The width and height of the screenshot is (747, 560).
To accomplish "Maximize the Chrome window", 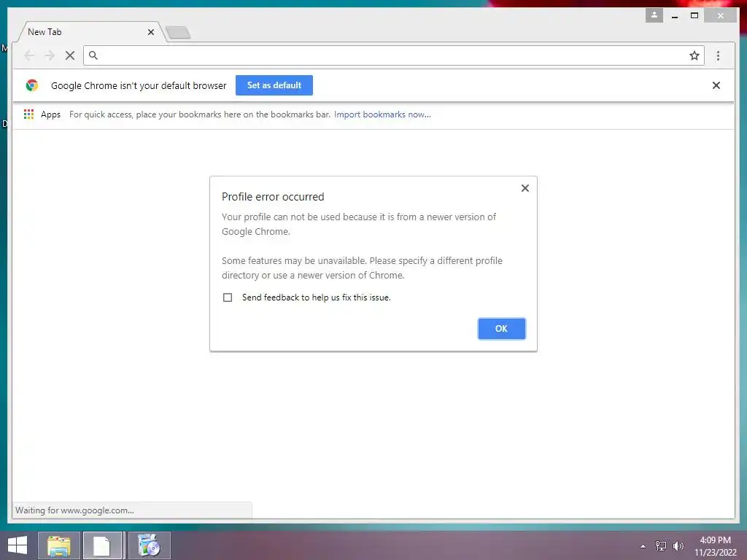I will [694, 16].
